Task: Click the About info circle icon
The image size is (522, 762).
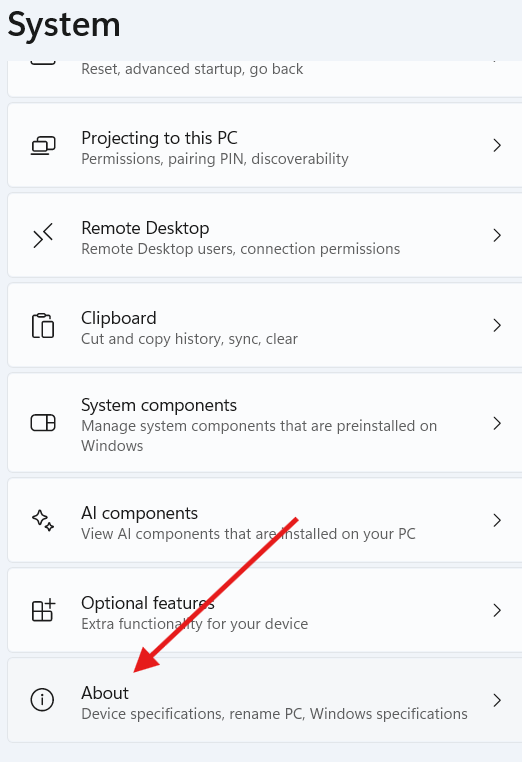Action: 42,700
